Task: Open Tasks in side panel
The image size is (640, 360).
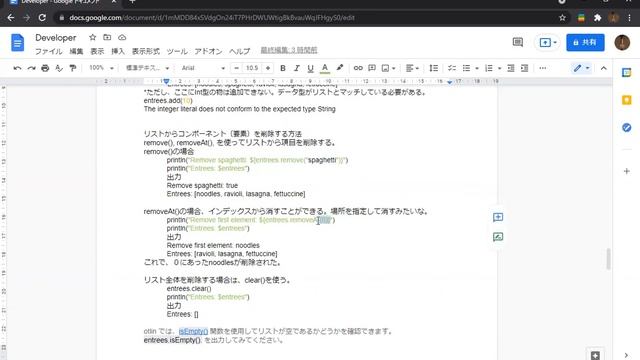Action: [627, 128]
